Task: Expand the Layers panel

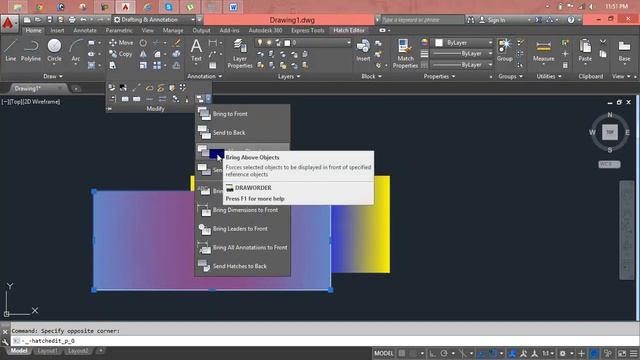Action: tap(289, 76)
